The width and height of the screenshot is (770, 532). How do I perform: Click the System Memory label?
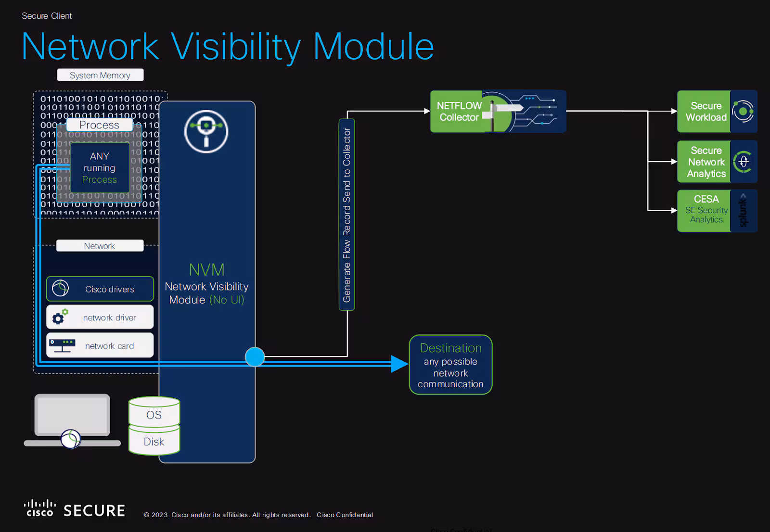(100, 75)
